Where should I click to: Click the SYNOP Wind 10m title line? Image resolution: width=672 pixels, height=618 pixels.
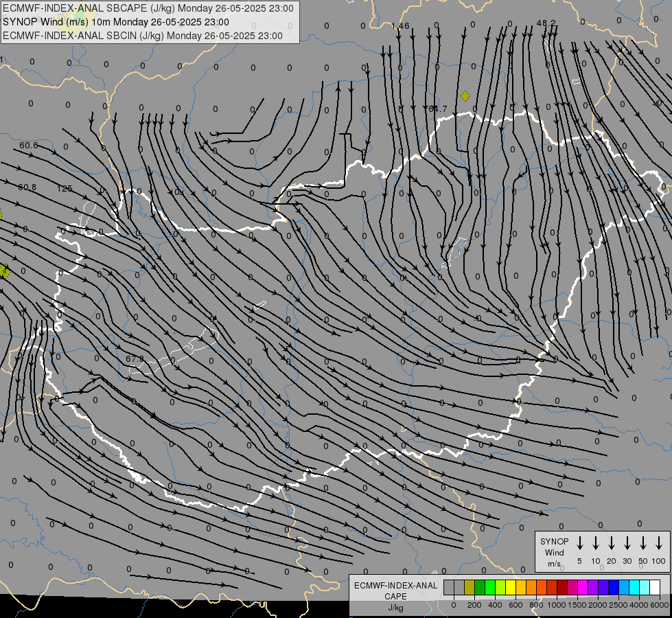116,22
